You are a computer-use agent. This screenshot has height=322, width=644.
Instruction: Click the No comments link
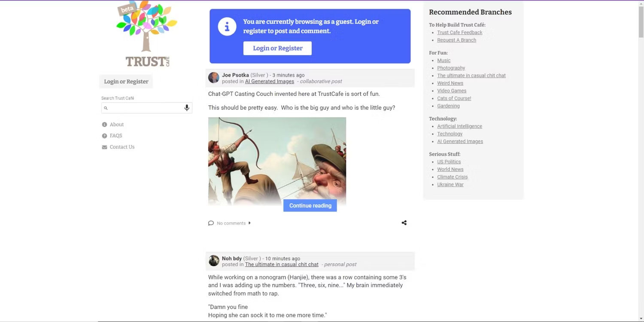tap(231, 223)
